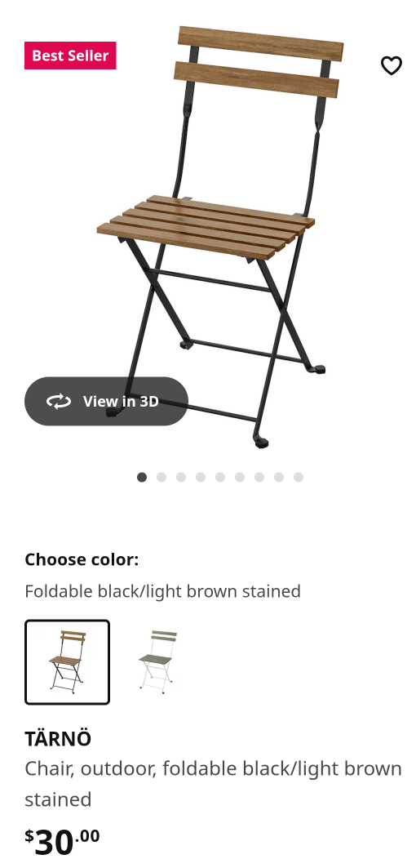The width and height of the screenshot is (416, 868).
Task: Select the Best Seller badge
Action: (70, 56)
